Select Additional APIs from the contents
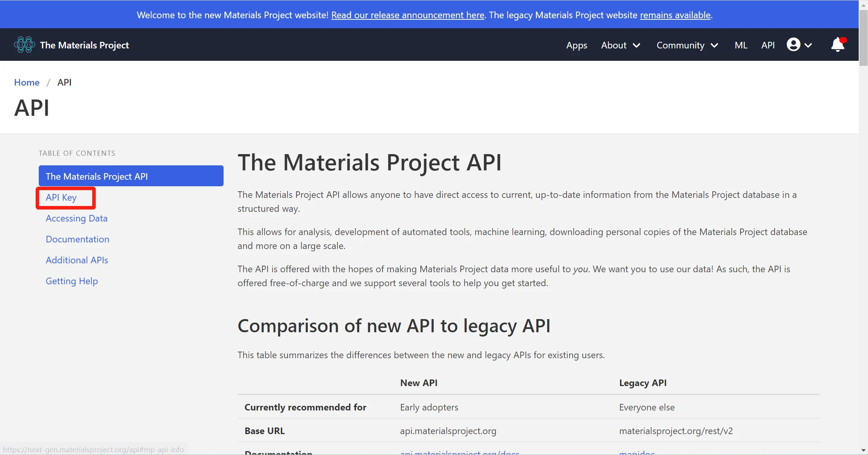Viewport: 868px width, 455px height. [77, 260]
